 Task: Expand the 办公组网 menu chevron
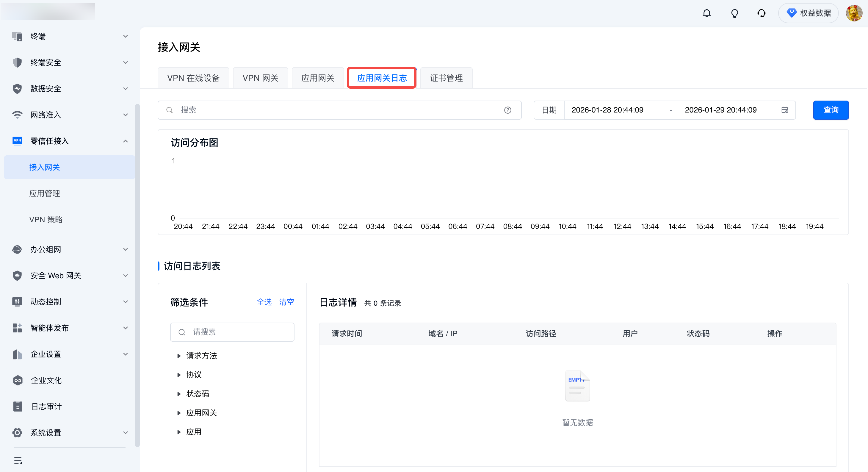[x=125, y=249]
